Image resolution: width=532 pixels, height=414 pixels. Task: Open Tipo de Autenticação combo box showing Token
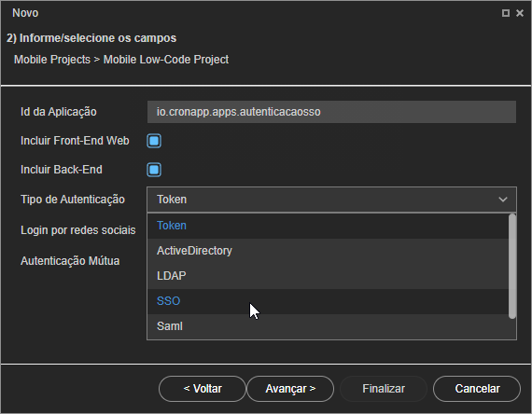pyautogui.click(x=331, y=200)
